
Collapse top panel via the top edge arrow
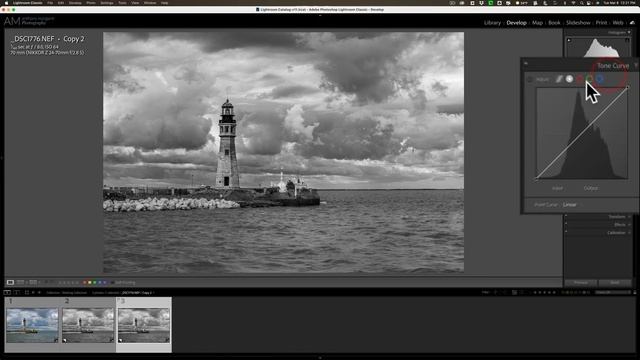coord(320,16)
